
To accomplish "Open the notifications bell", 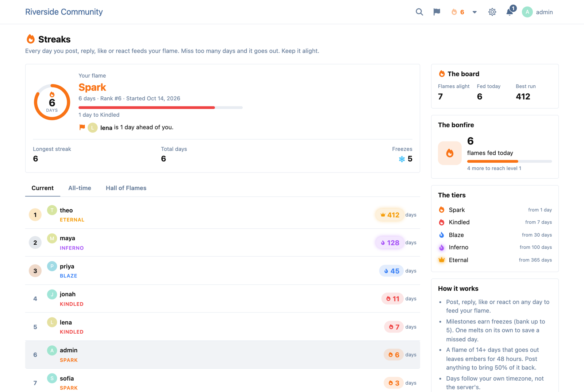I will (510, 12).
